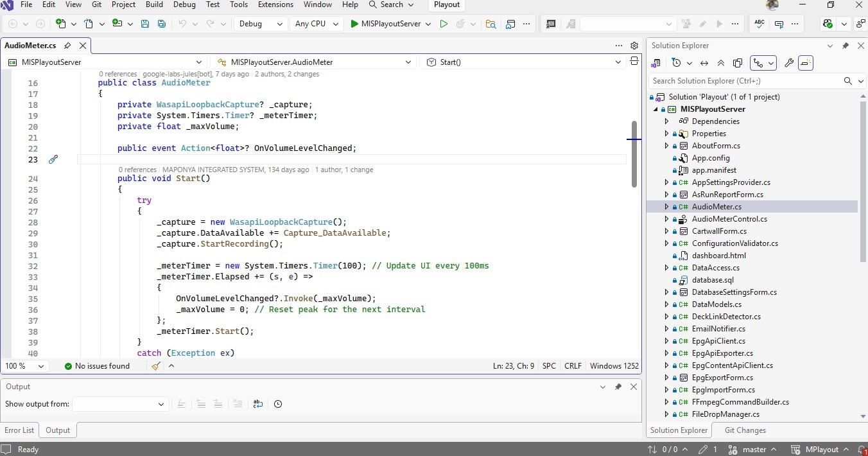Open the Find in Files icon
Screen dimensions: 868x456
point(490,24)
